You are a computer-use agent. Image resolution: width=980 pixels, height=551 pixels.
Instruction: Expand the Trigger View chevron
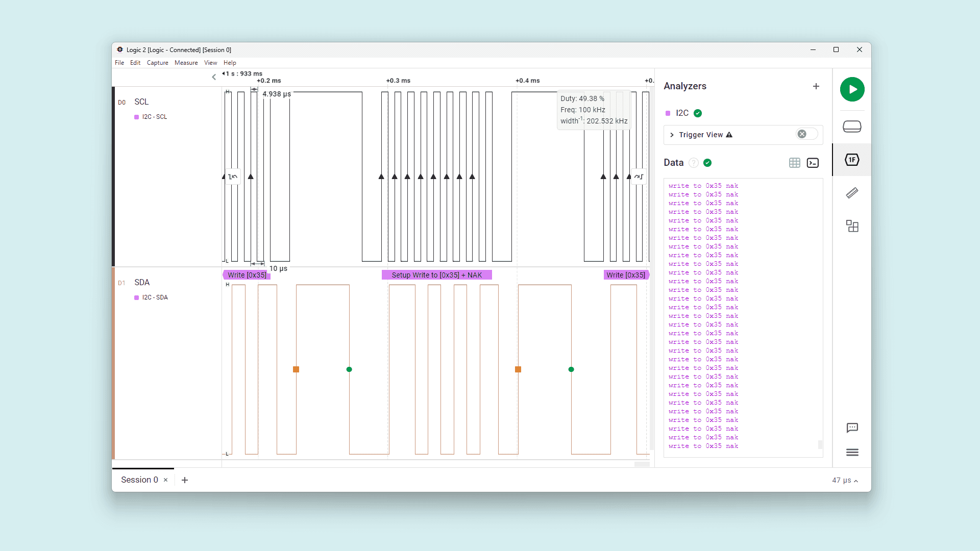(x=672, y=135)
